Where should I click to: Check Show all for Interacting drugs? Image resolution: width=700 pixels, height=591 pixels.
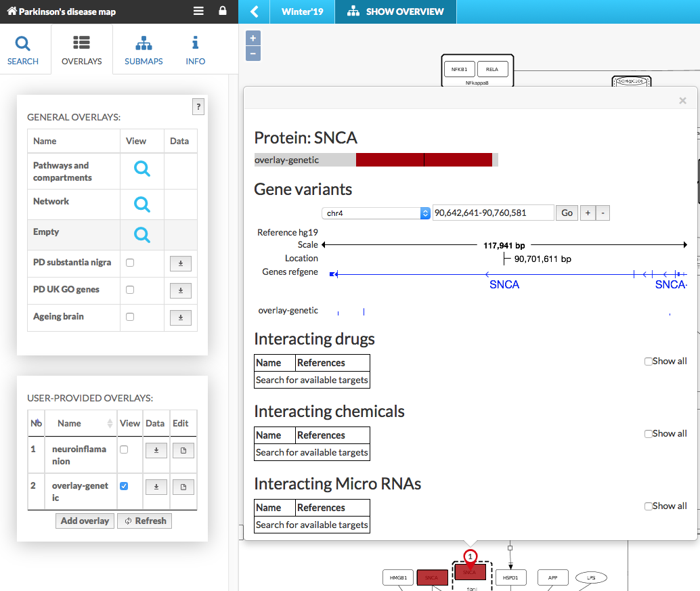click(649, 362)
